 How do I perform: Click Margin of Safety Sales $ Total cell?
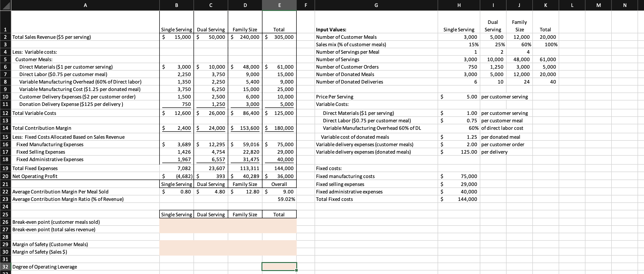coord(279,252)
